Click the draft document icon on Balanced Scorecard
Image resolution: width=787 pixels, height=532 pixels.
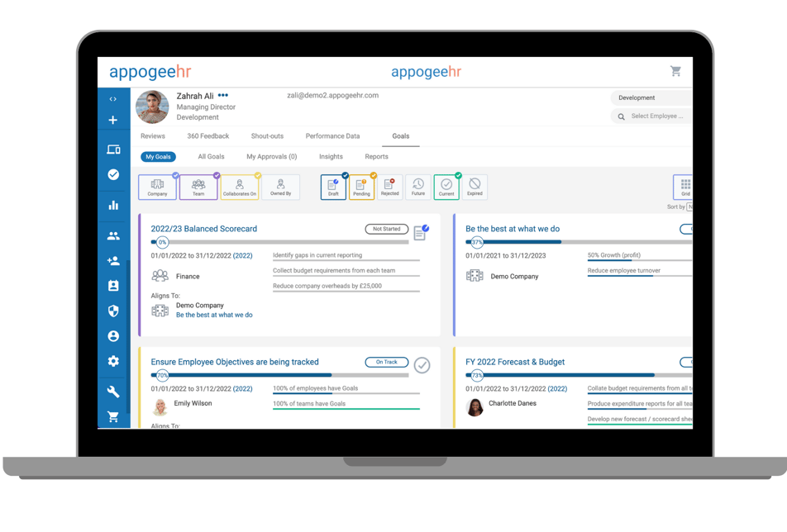click(421, 232)
